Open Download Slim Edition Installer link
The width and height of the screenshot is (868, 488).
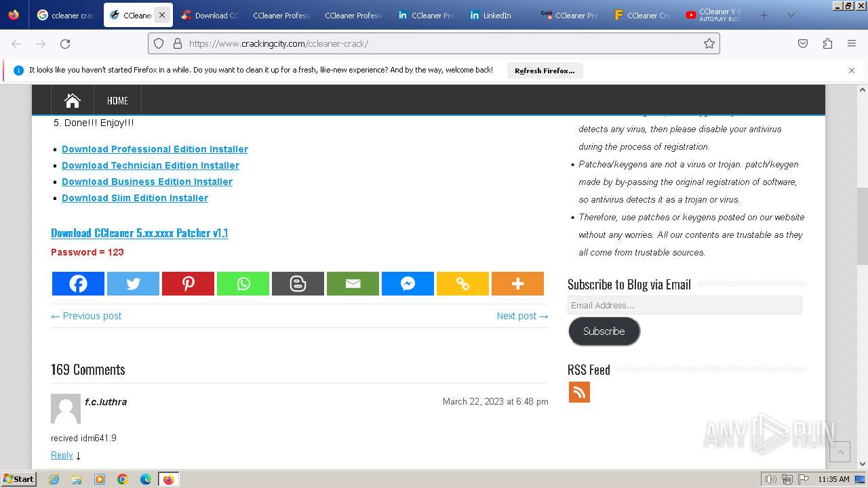135,198
